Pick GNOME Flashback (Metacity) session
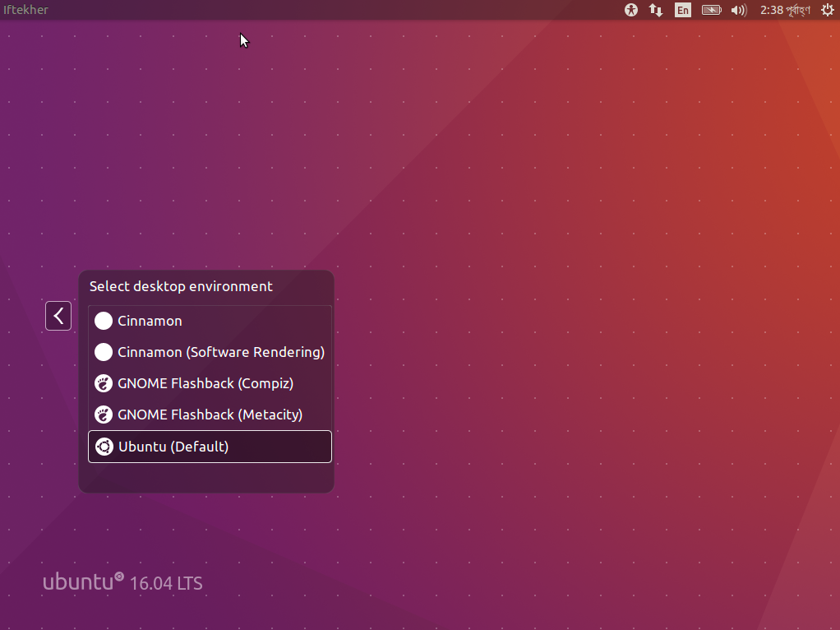Image resolution: width=840 pixels, height=630 pixels. (x=210, y=415)
